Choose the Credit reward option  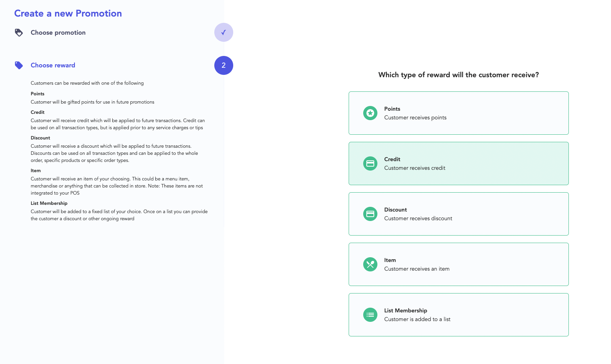pos(459,163)
